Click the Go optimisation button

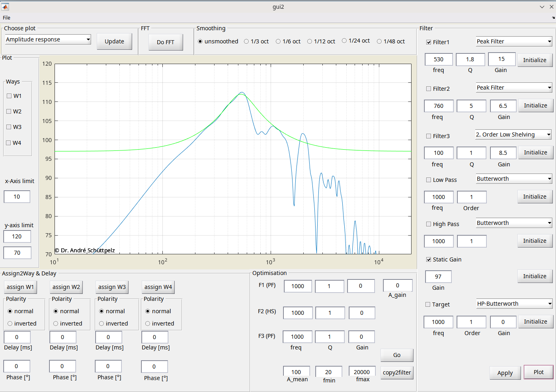[x=397, y=355]
